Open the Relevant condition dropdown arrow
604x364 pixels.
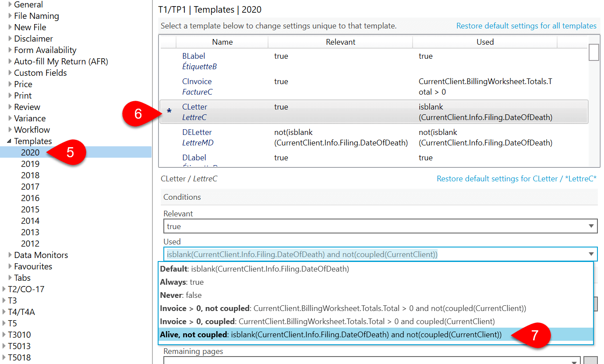pyautogui.click(x=592, y=226)
